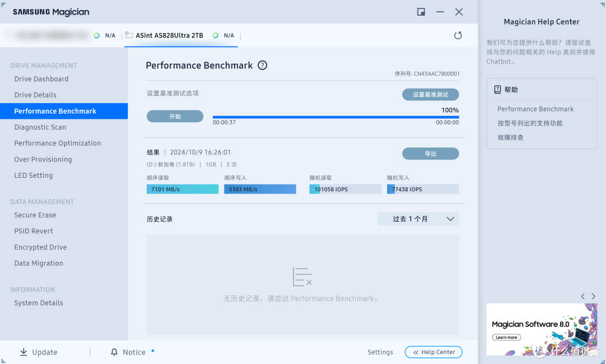
Task: Open 故障排查 help link
Action: click(x=510, y=137)
